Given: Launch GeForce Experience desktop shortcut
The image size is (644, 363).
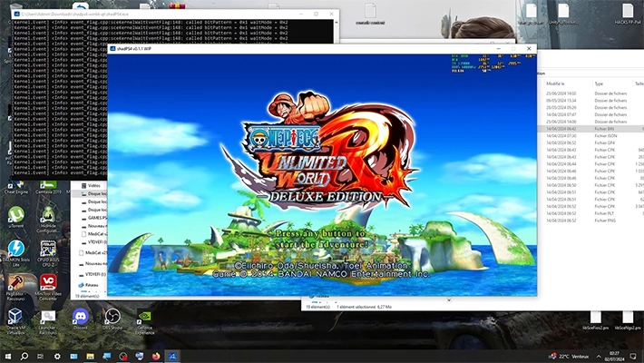Looking at the screenshot, I should (x=144, y=320).
